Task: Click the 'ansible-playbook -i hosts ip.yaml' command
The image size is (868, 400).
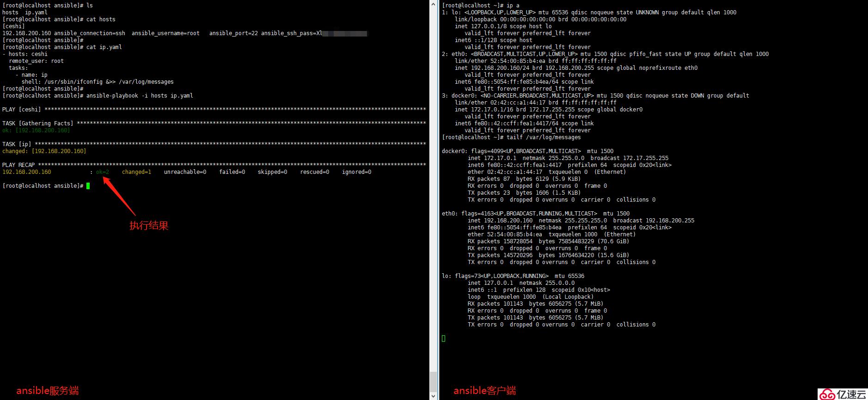Action: pyautogui.click(x=140, y=96)
